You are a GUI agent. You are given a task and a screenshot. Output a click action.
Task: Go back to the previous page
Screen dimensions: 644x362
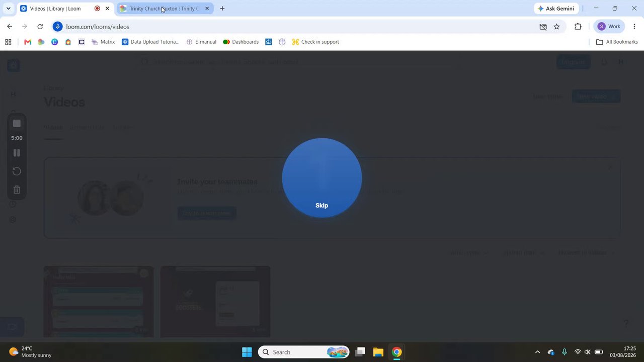point(10,27)
